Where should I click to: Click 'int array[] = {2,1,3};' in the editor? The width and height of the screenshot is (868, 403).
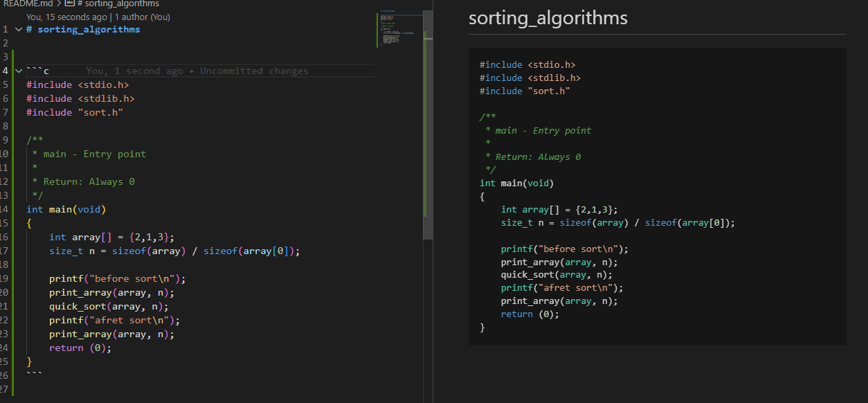(x=112, y=238)
